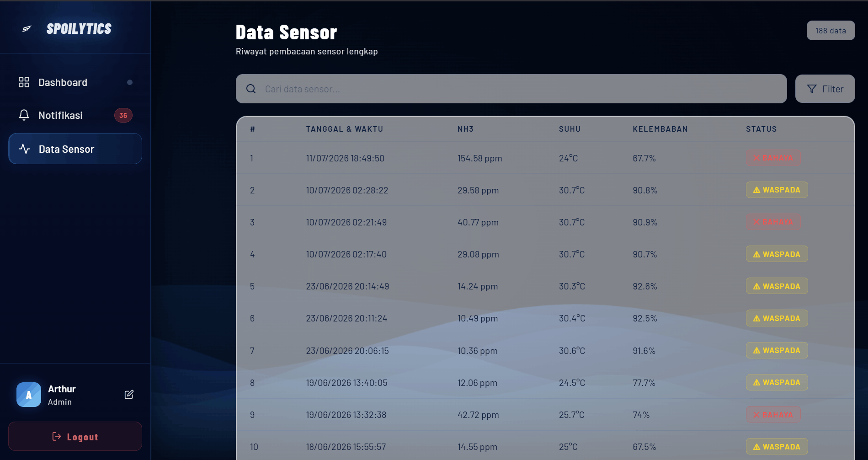The width and height of the screenshot is (868, 460).
Task: Click the Logout button
Action: click(x=75, y=436)
